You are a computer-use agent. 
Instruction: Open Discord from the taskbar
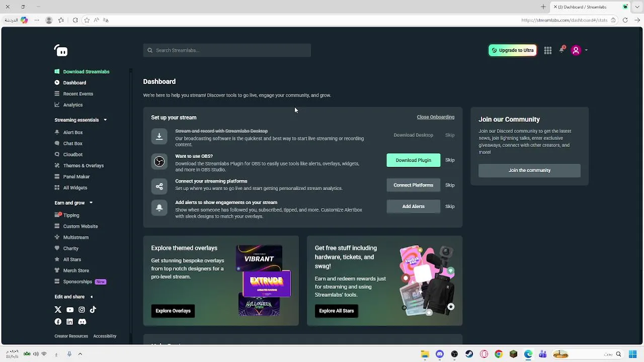(x=440, y=354)
